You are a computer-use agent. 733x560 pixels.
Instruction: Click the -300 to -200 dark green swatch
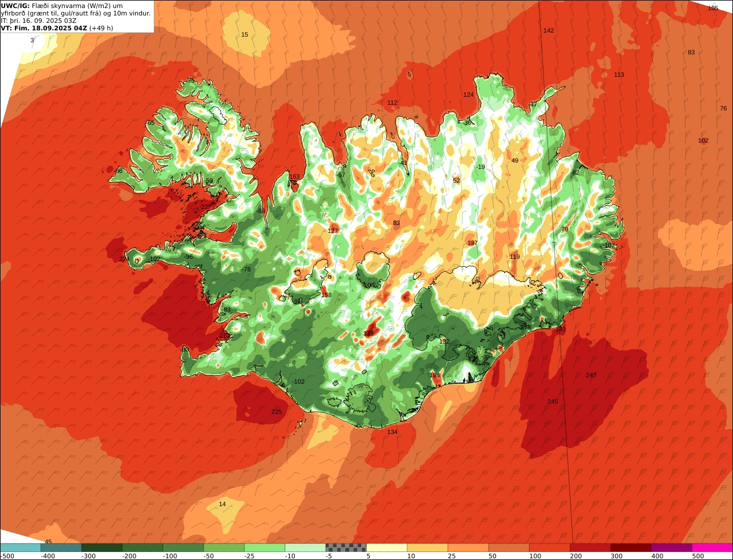(x=101, y=547)
